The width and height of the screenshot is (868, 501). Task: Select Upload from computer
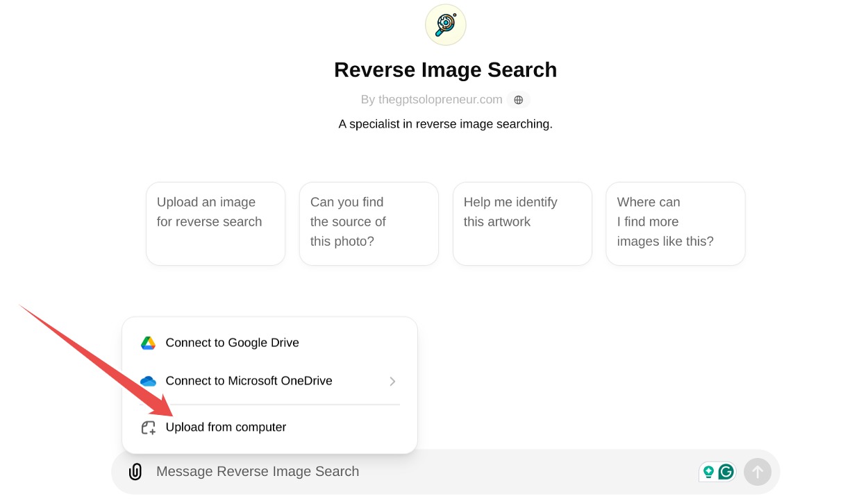click(226, 427)
